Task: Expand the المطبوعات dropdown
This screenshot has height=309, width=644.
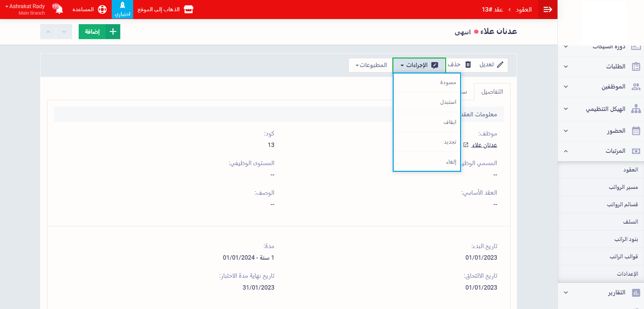Action: [x=371, y=65]
